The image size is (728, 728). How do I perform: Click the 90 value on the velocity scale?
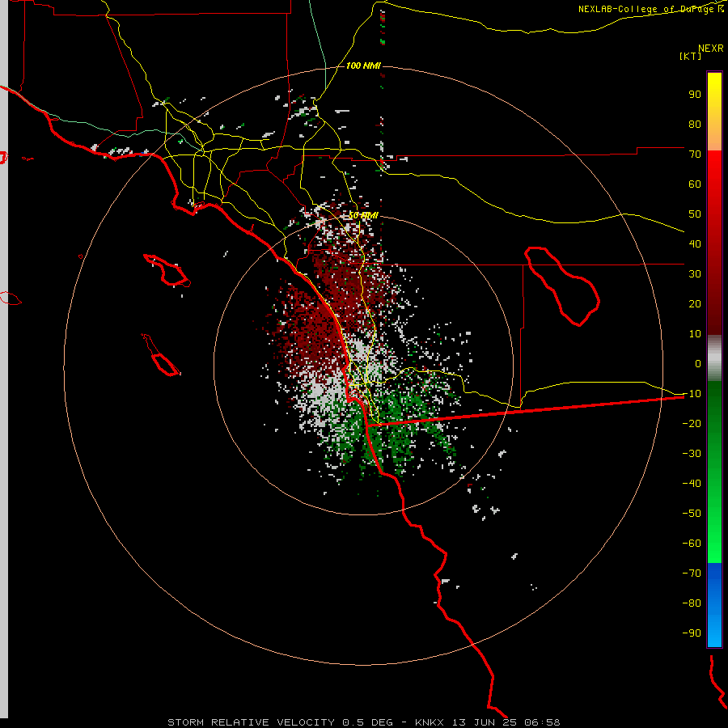[x=695, y=95]
